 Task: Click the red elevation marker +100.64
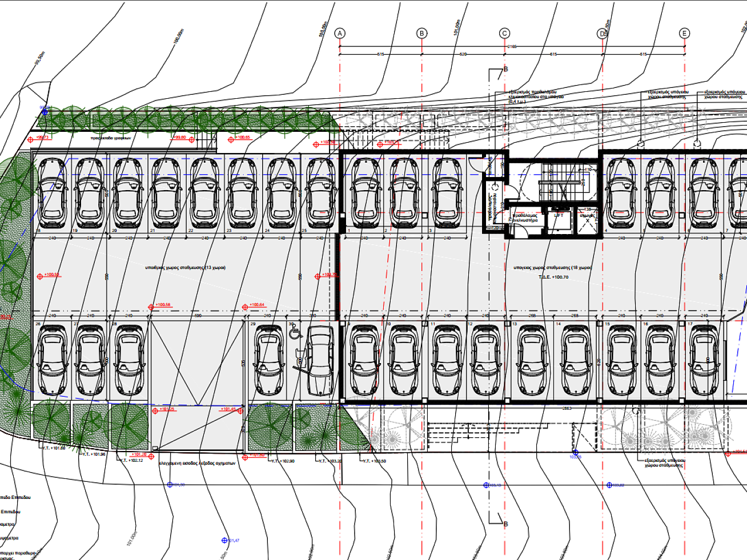click(254, 305)
